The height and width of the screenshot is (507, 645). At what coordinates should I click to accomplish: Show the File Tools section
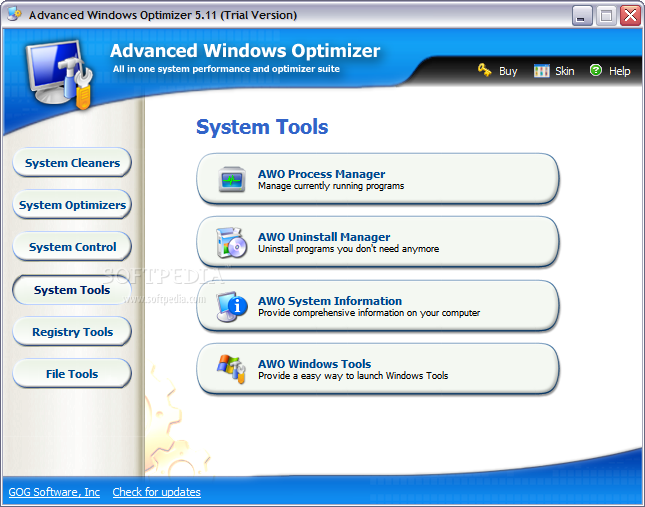click(x=72, y=374)
